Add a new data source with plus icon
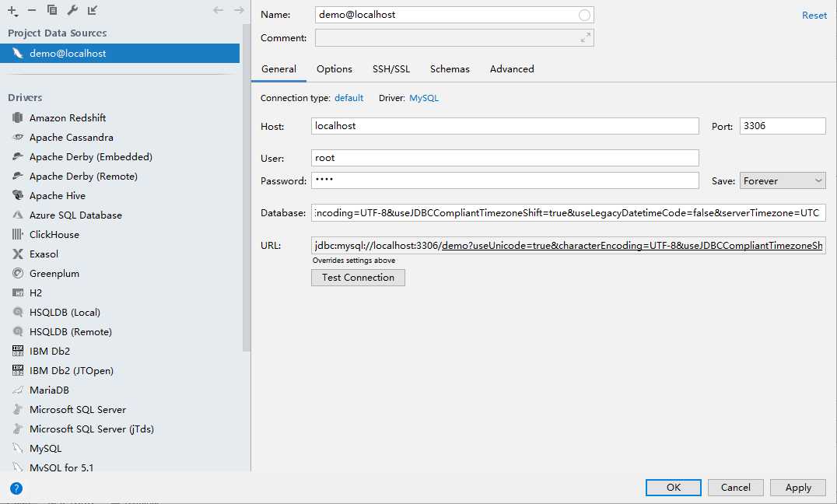 [x=12, y=10]
